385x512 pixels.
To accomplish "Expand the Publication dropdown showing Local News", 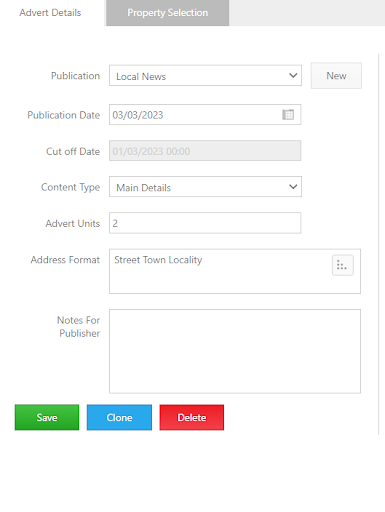I will click(205, 76).
